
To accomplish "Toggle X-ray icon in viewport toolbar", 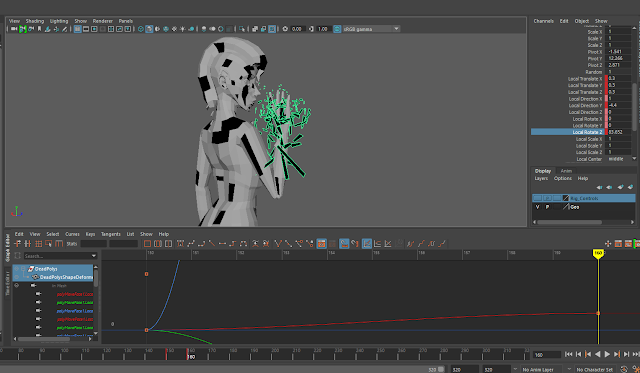I will pos(255,29).
